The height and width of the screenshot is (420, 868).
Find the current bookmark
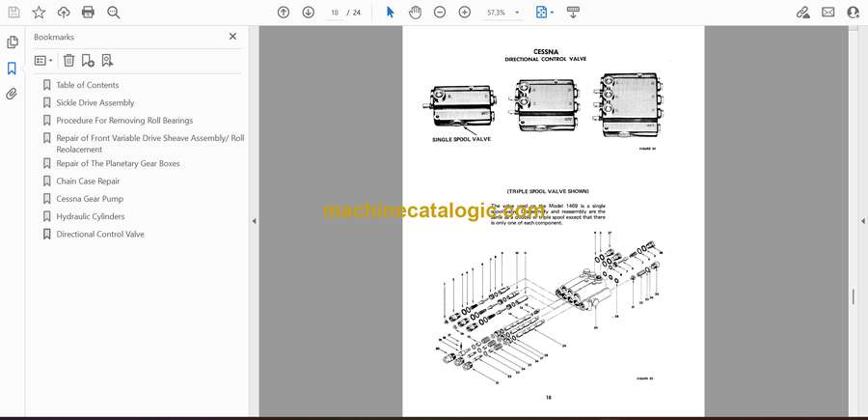click(x=107, y=61)
